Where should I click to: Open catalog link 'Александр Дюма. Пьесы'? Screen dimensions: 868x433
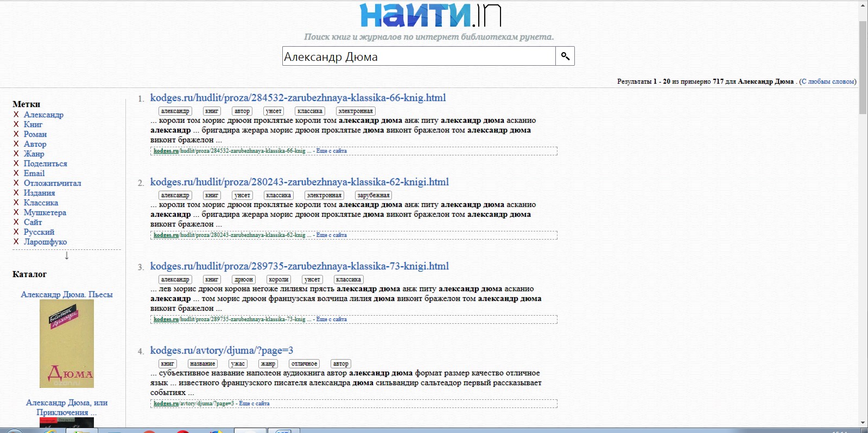66,294
